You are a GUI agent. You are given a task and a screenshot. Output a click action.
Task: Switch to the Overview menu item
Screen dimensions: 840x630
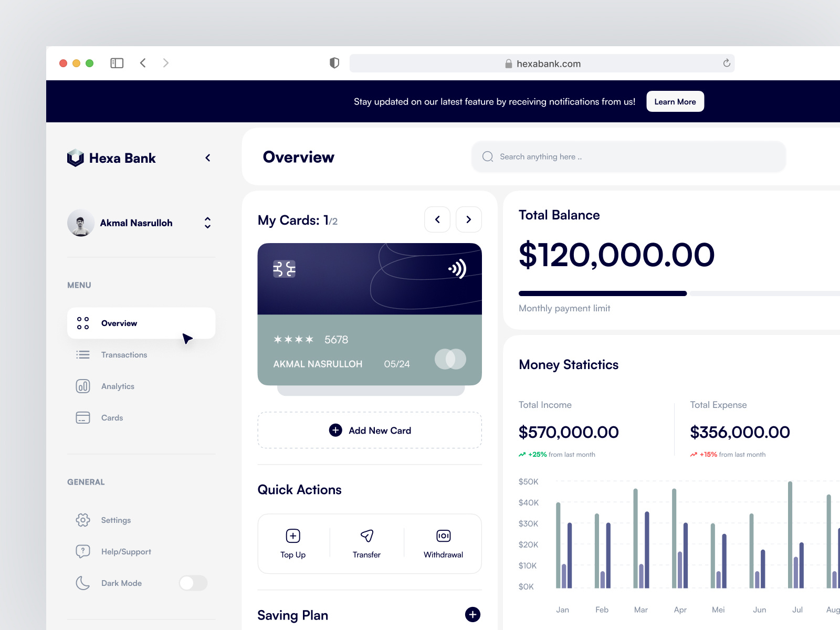(119, 323)
